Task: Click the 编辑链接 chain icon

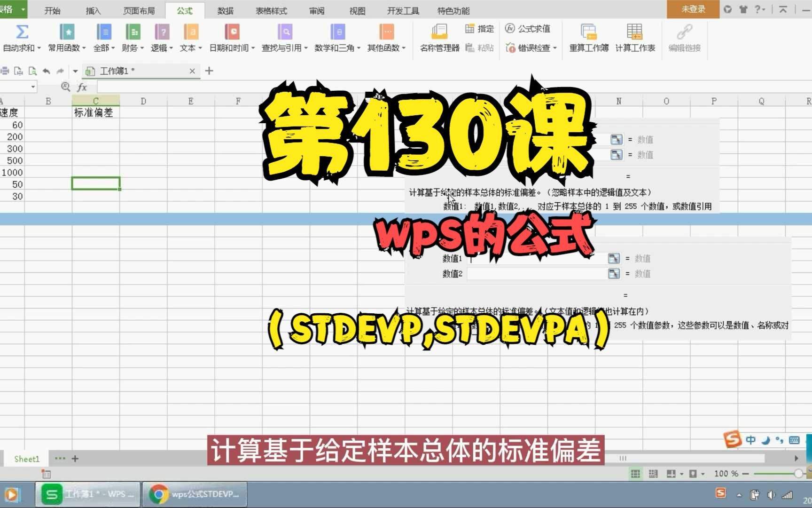Action: coord(685,32)
